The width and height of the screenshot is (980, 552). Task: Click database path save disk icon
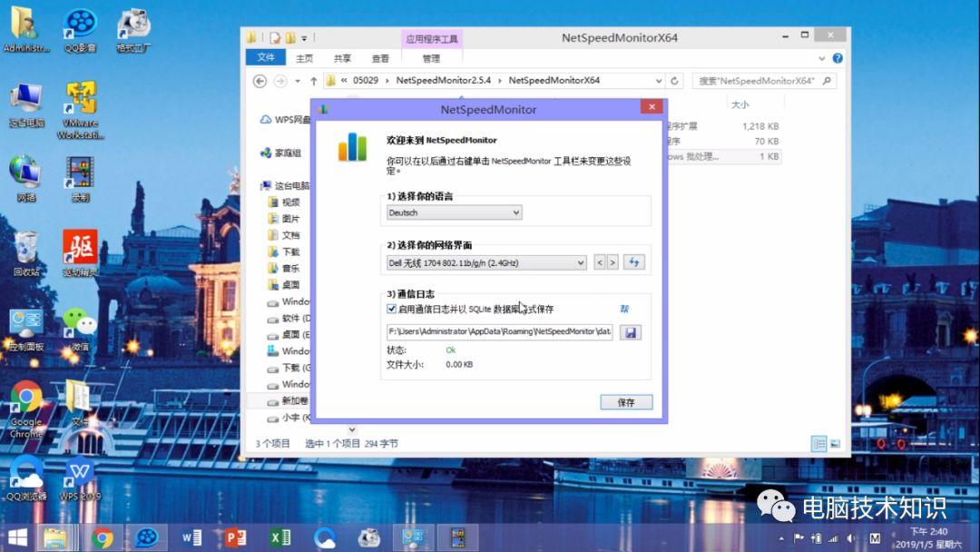click(631, 332)
